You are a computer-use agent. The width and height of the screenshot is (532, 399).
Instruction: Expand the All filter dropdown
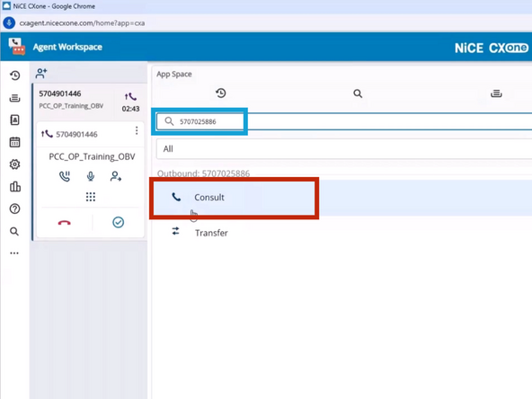(x=344, y=149)
